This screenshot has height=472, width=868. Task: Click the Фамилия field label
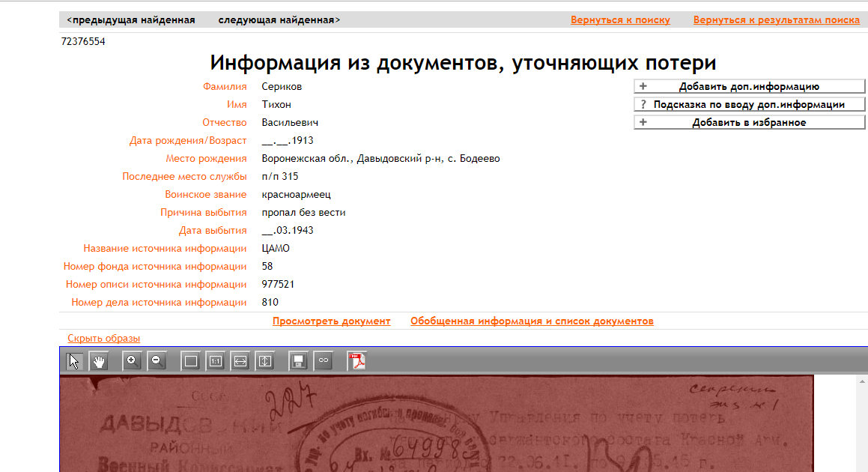225,86
